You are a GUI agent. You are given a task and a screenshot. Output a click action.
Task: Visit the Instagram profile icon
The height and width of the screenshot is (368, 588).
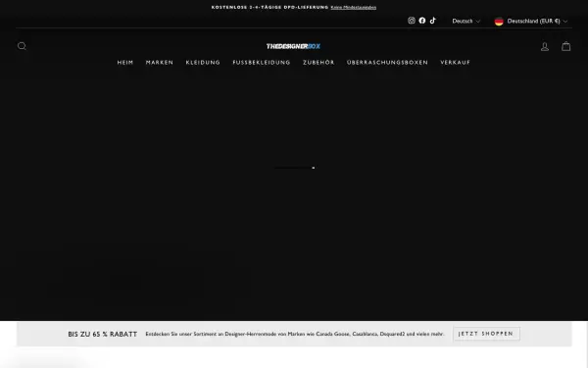point(412,21)
